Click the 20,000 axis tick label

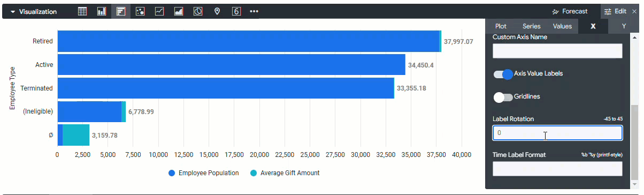coord(259,155)
